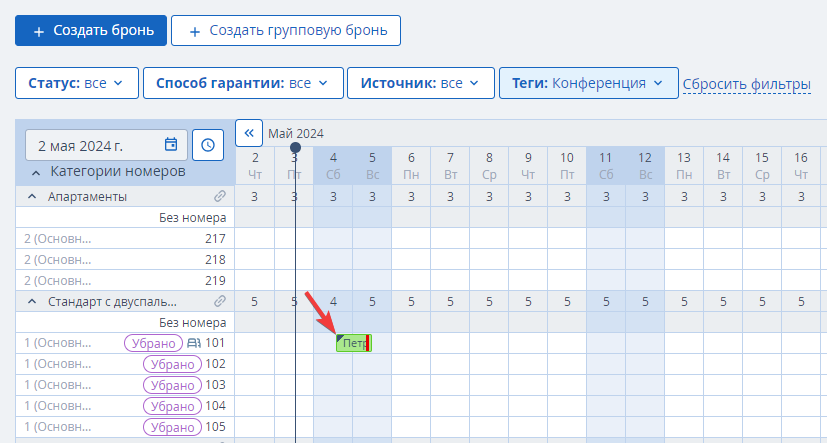Open the Статус filter dropdown

(x=77, y=83)
